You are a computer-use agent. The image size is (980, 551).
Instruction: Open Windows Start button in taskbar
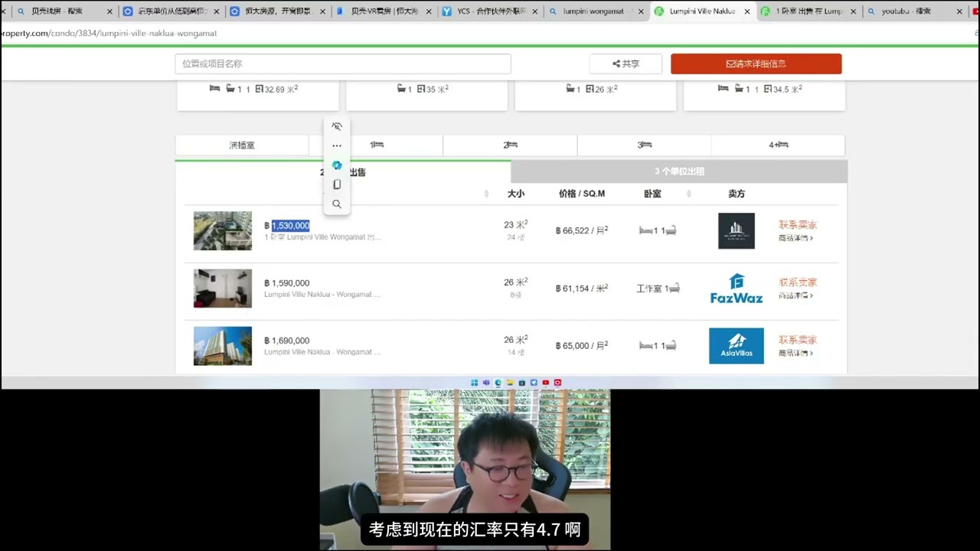tap(475, 383)
